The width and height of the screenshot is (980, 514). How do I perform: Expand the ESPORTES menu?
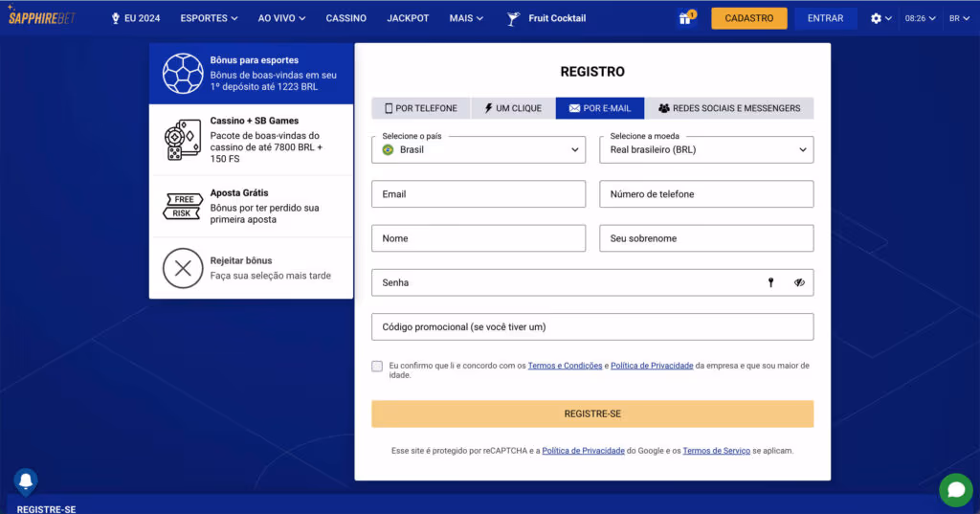210,18
